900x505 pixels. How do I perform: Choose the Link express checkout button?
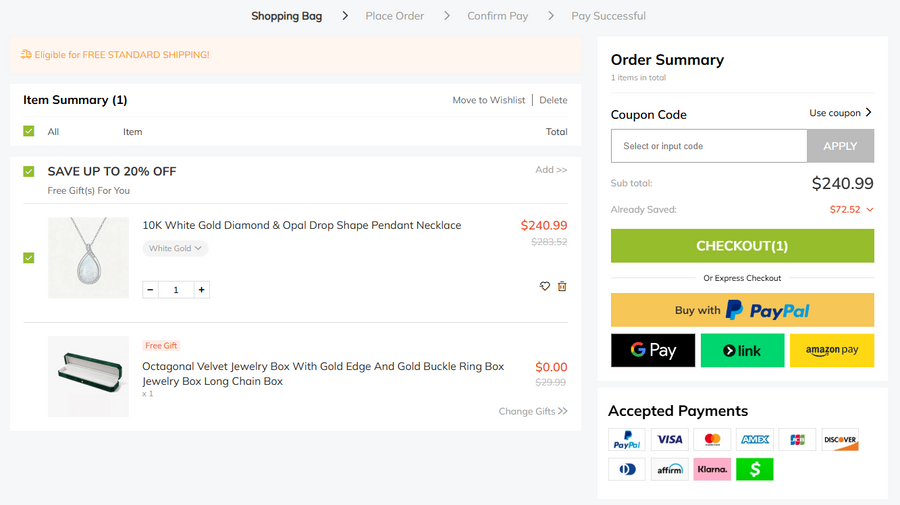[x=742, y=350]
